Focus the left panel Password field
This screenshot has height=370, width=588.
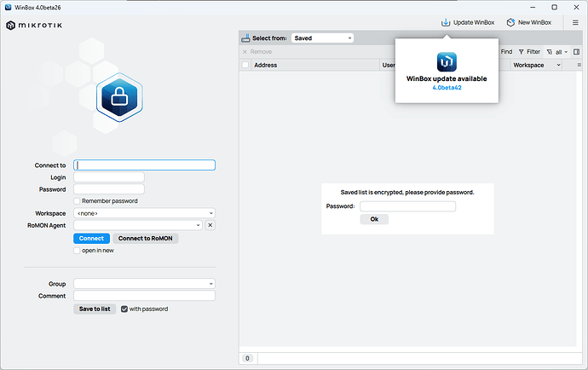tap(109, 189)
